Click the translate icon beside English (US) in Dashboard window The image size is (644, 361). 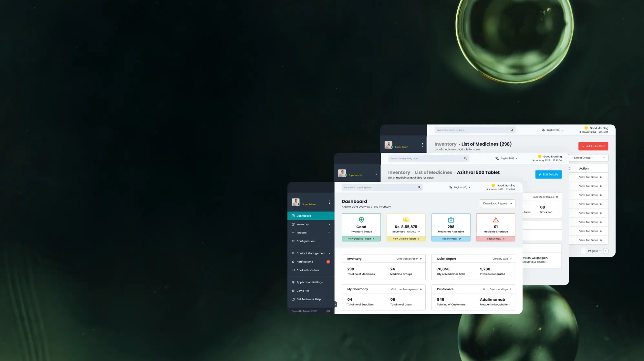click(450, 187)
